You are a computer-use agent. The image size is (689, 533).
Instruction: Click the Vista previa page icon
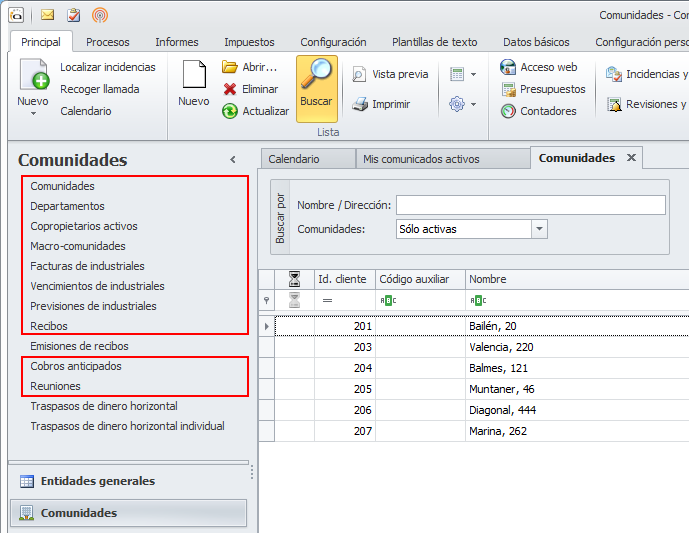(359, 74)
